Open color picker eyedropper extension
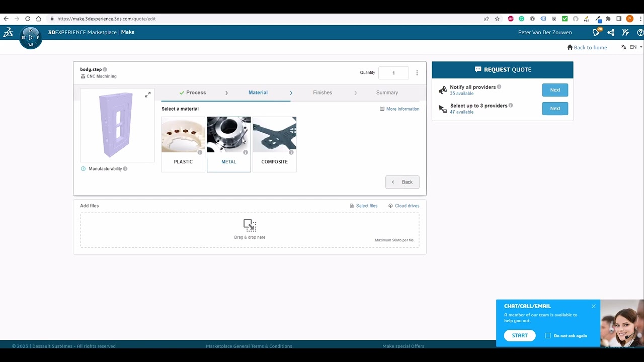Viewport: 644px width, 362px height. pyautogui.click(x=598, y=19)
